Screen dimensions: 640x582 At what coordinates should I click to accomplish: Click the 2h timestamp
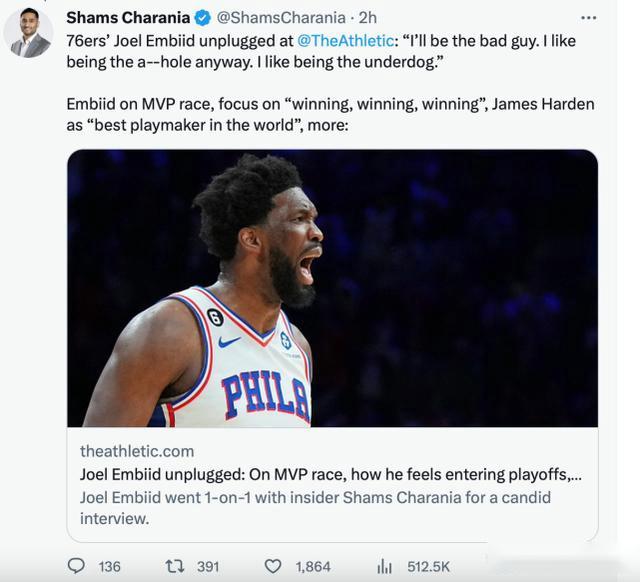[x=368, y=18]
